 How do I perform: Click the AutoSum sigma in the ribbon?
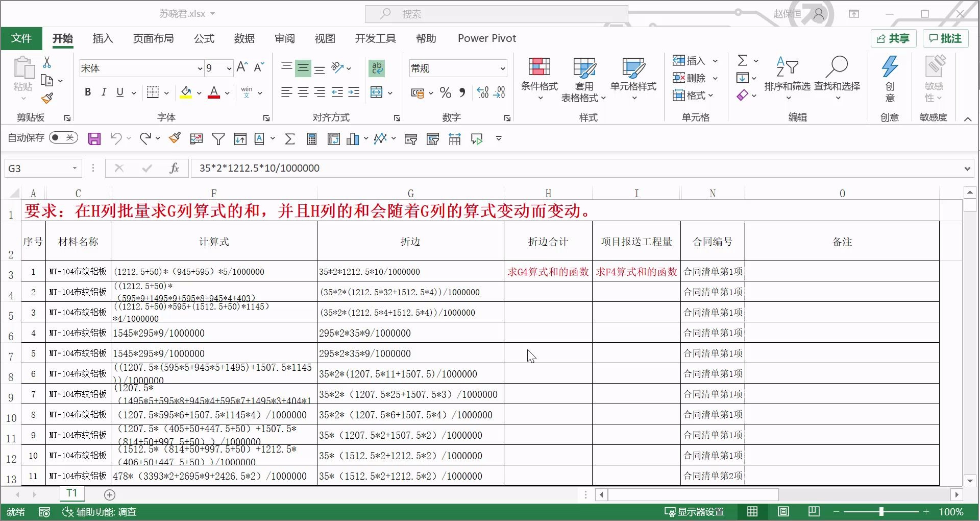[743, 61]
